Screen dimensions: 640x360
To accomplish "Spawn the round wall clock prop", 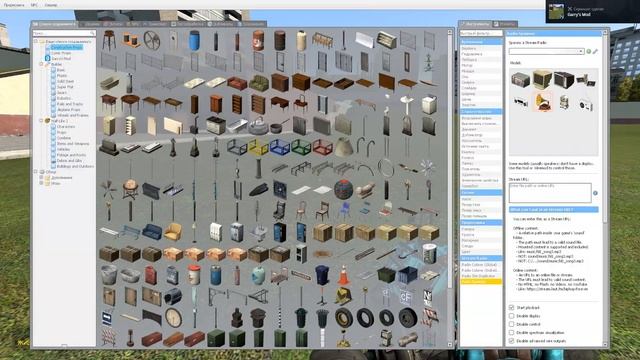I will (173, 317).
